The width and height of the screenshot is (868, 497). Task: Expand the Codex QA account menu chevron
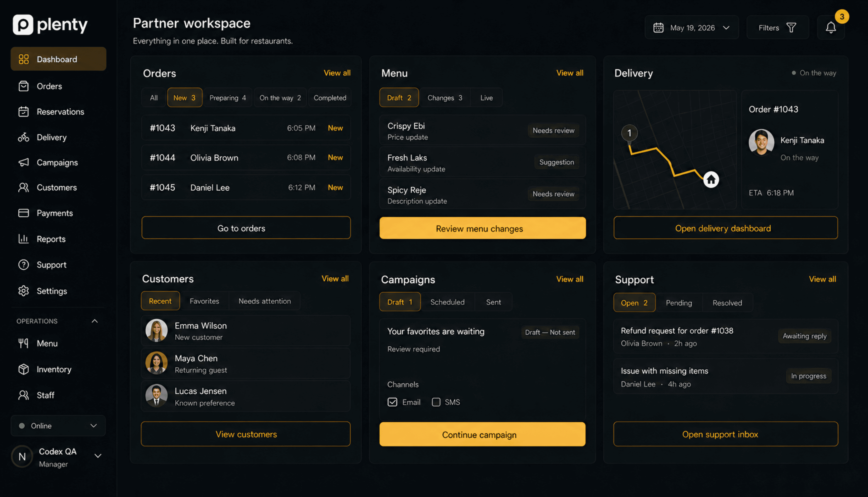[98, 456]
